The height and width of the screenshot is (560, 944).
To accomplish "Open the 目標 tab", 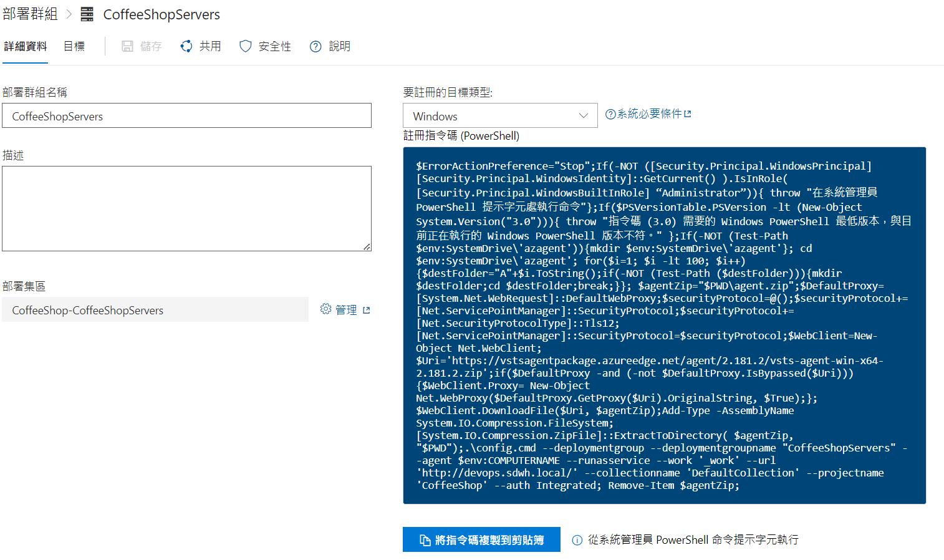I will [74, 46].
